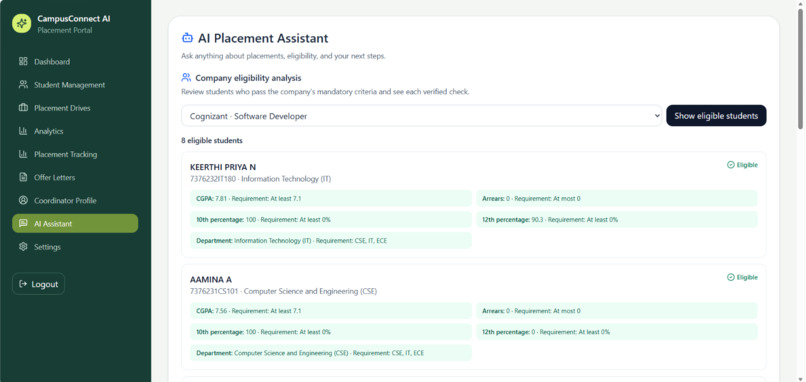Click Aamina's '10th percentage: 100' chip

pyautogui.click(x=331, y=332)
